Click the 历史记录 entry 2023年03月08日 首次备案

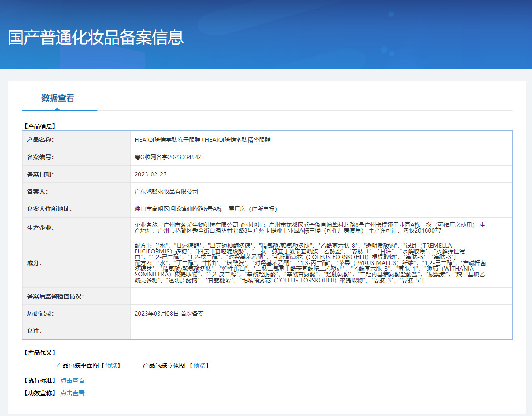169,314
